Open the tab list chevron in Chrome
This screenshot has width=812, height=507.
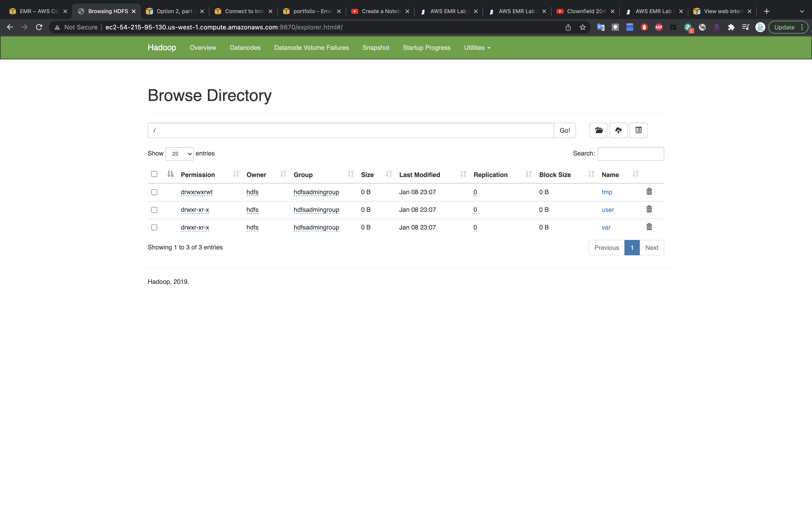click(802, 11)
